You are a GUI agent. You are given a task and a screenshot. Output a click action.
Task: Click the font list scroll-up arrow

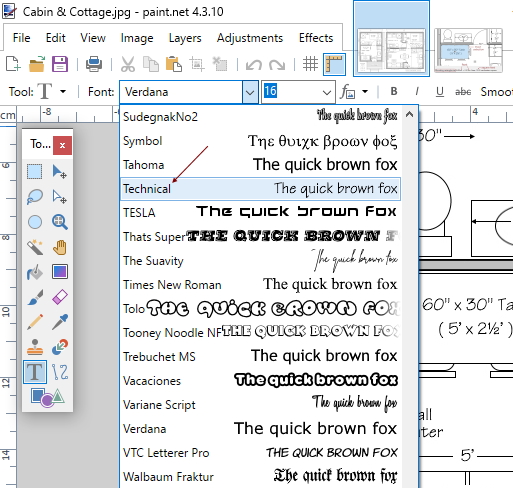pos(410,115)
